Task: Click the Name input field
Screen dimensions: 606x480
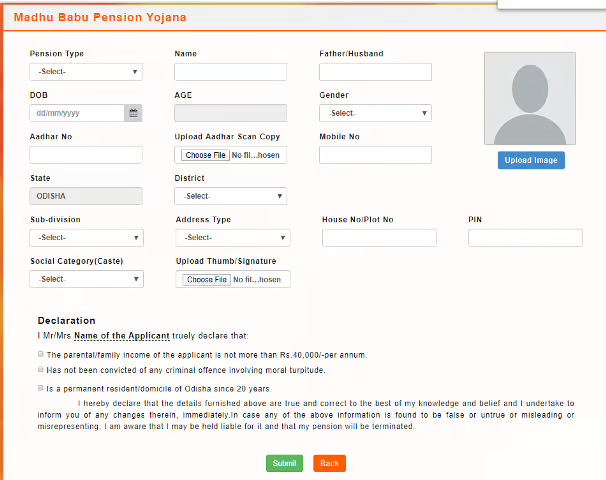Action: pyautogui.click(x=230, y=72)
